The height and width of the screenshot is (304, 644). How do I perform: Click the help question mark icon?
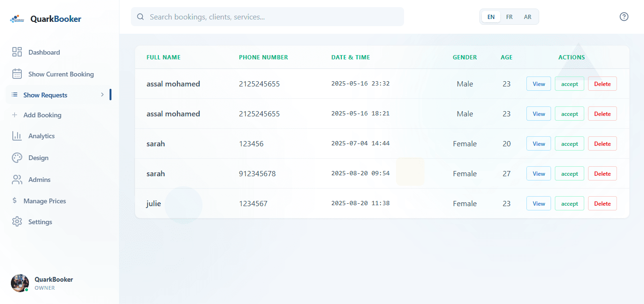(x=624, y=17)
